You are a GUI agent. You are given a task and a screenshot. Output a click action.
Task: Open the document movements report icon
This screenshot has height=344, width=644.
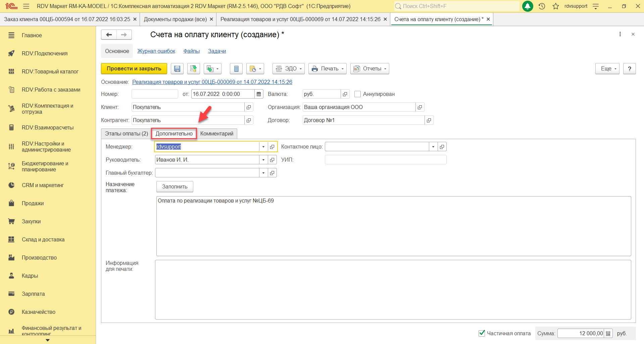click(x=236, y=69)
